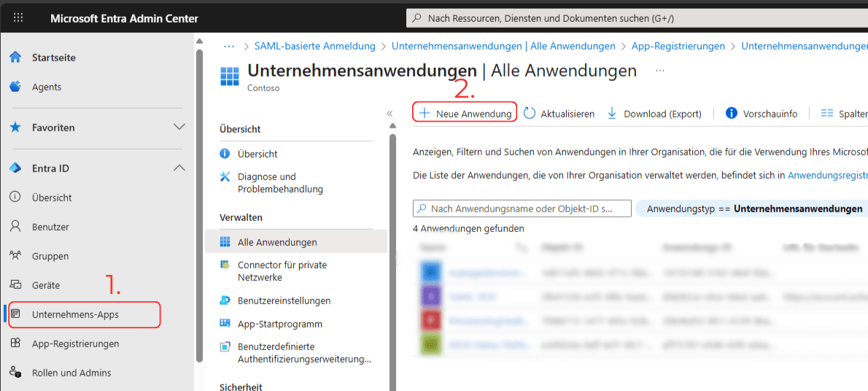Click the Aktualisieren refresh icon
Screen dimensions: 868x391
[530, 113]
